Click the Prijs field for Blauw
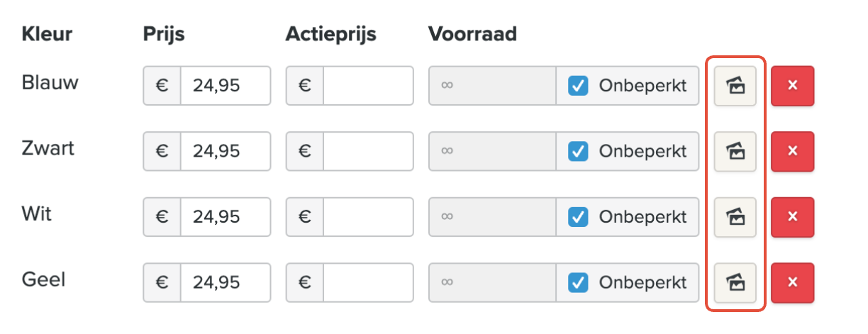Viewport: 868px width, 334px height. (224, 86)
